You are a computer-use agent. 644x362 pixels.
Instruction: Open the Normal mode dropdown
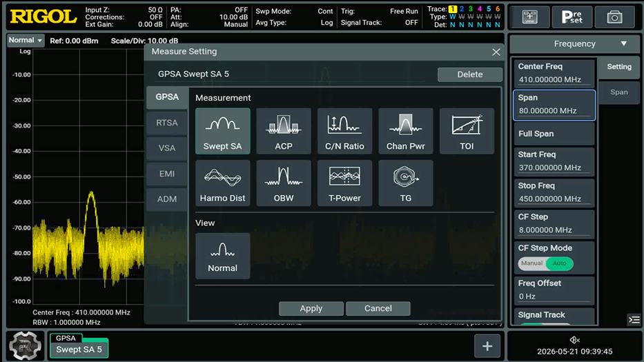pyautogui.click(x=26, y=40)
